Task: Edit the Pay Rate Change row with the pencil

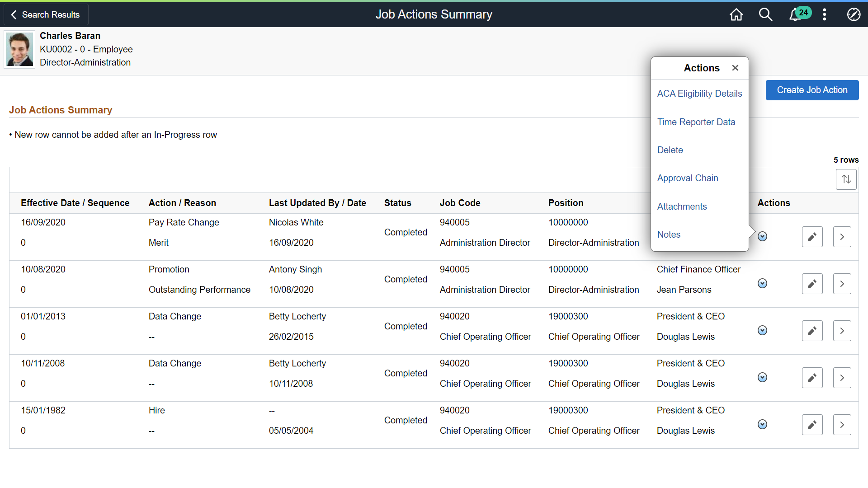Action: (812, 237)
